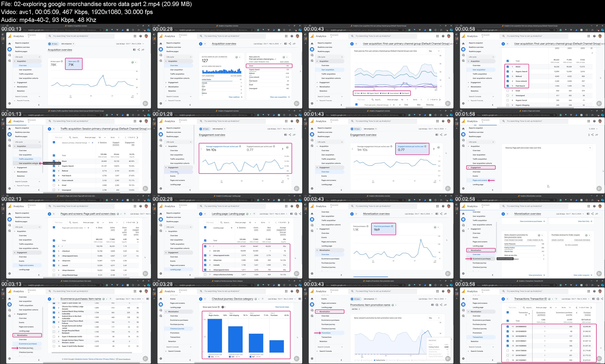The width and height of the screenshot is (605, 364).
Task: Click View user acquisition link at 00:00:28
Action: pos(280,97)
